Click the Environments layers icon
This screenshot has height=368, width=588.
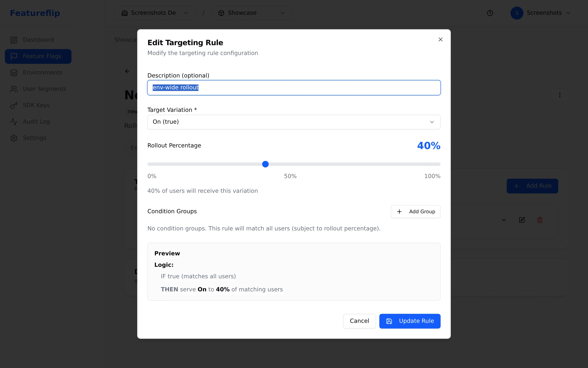coord(14,73)
